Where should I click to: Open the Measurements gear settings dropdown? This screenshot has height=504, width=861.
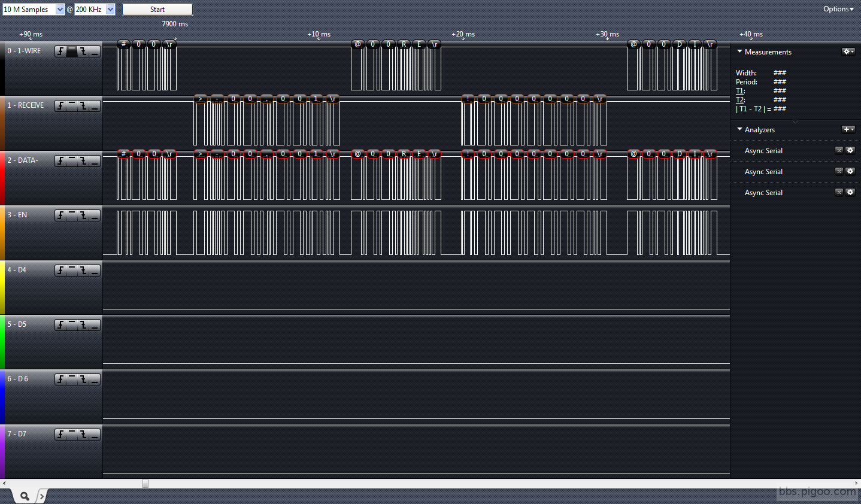(848, 52)
